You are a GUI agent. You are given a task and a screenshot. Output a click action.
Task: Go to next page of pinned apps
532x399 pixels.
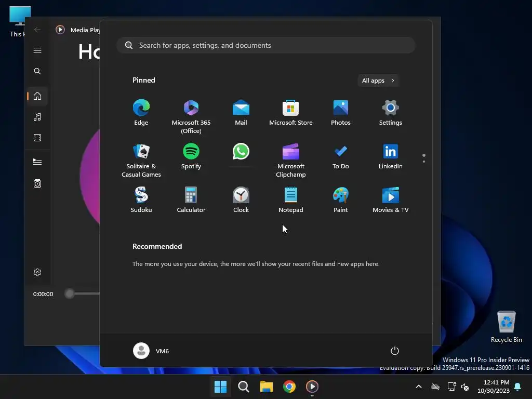click(424, 162)
